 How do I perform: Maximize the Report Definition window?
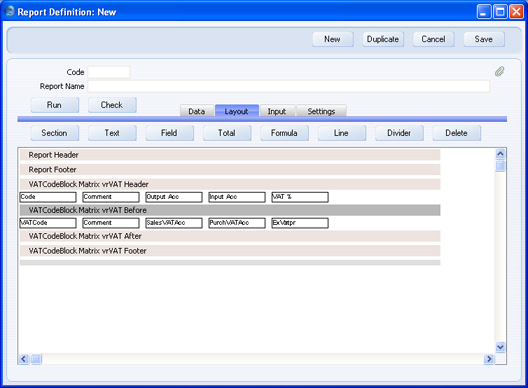500,12
